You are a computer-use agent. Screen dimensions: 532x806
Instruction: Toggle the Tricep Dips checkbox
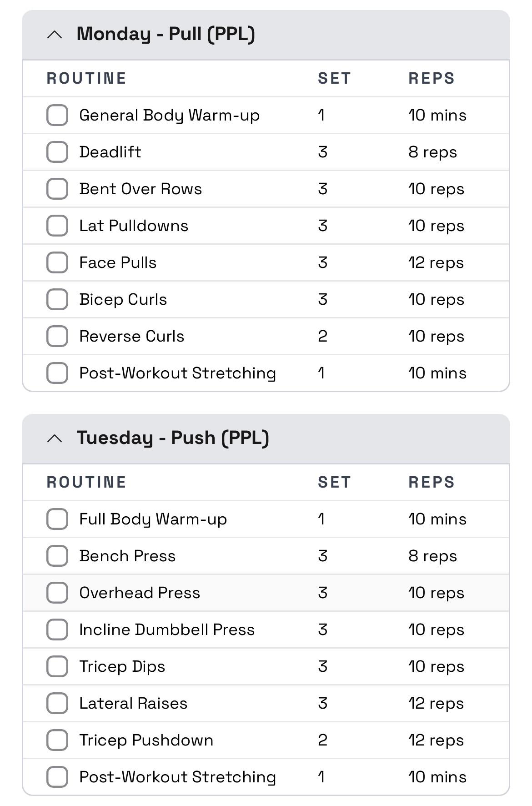[x=57, y=666]
